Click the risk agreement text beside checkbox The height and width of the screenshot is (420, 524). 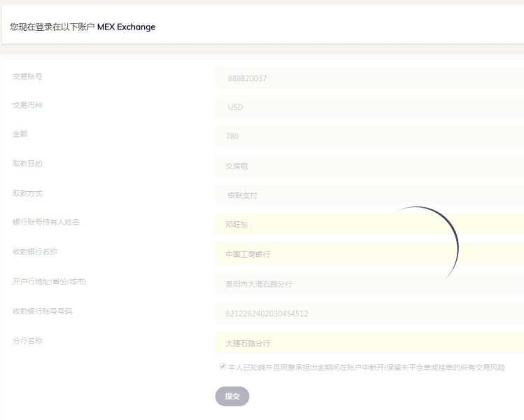366,367
